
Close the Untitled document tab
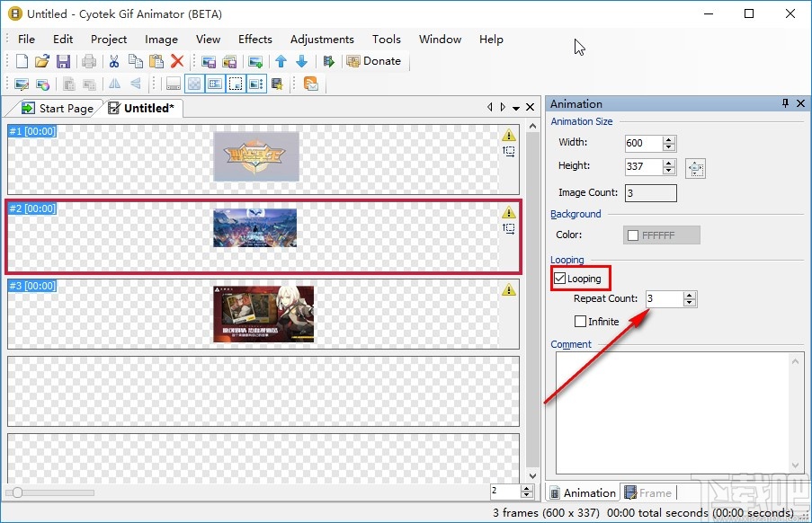[530, 107]
